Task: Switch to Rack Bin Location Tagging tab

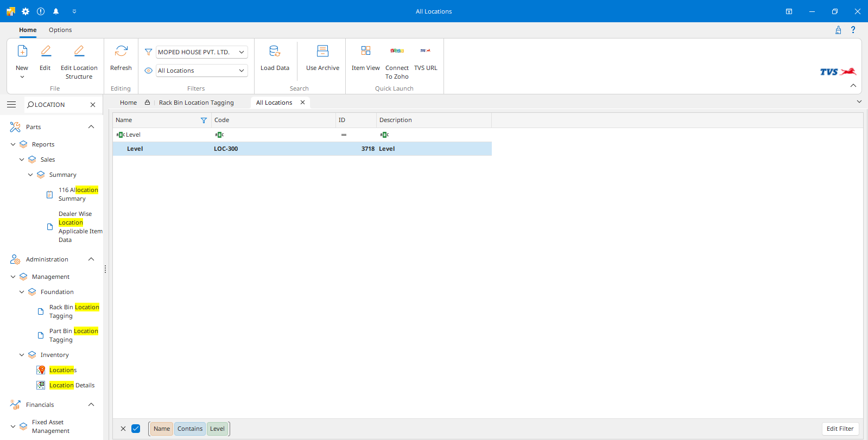Action: pyautogui.click(x=196, y=103)
